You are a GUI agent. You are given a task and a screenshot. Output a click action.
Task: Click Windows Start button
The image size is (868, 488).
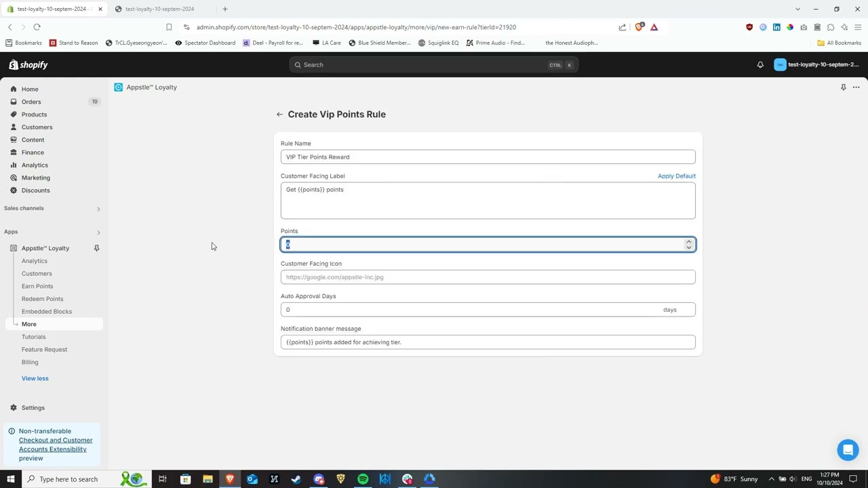(10, 479)
